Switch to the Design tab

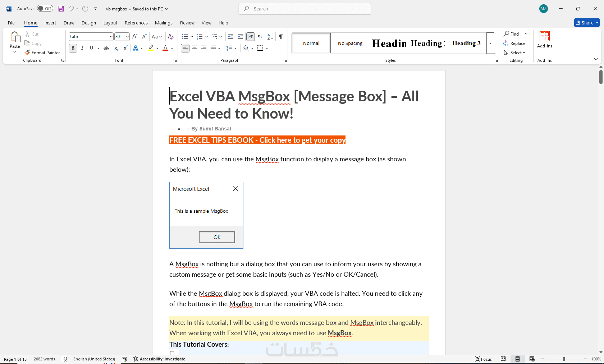point(89,23)
